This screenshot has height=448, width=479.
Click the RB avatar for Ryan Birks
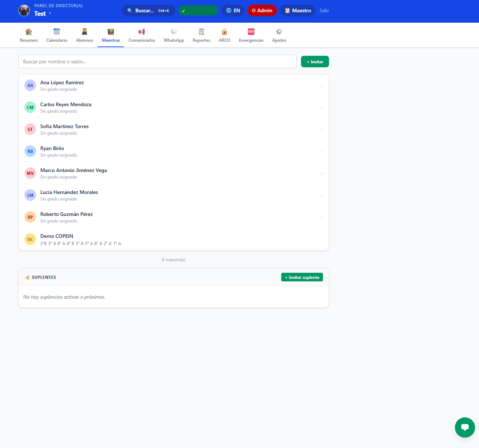point(30,151)
